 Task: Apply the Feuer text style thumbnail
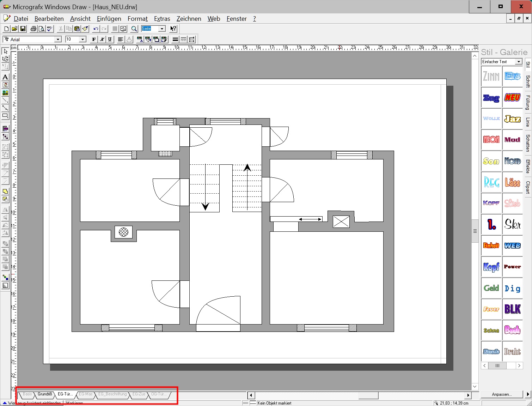pos(491,309)
